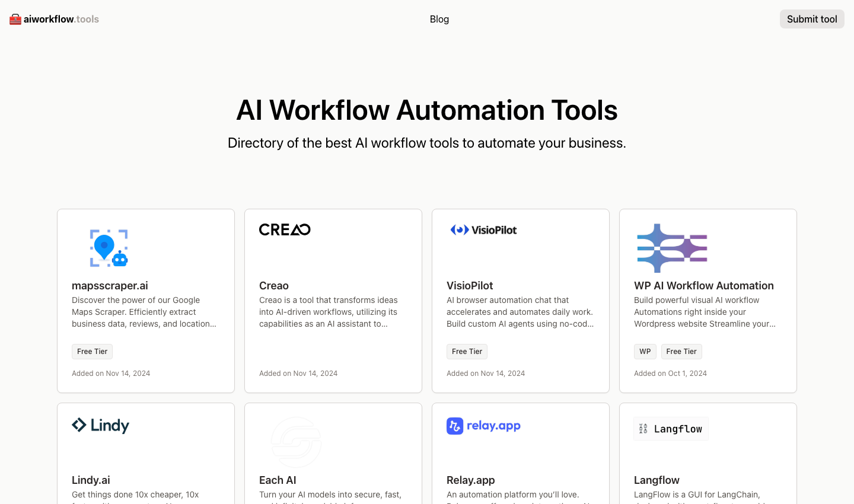The width and height of the screenshot is (854, 504).
Task: Click Free Tier tag on mapsscraper.ai card
Action: 92,352
